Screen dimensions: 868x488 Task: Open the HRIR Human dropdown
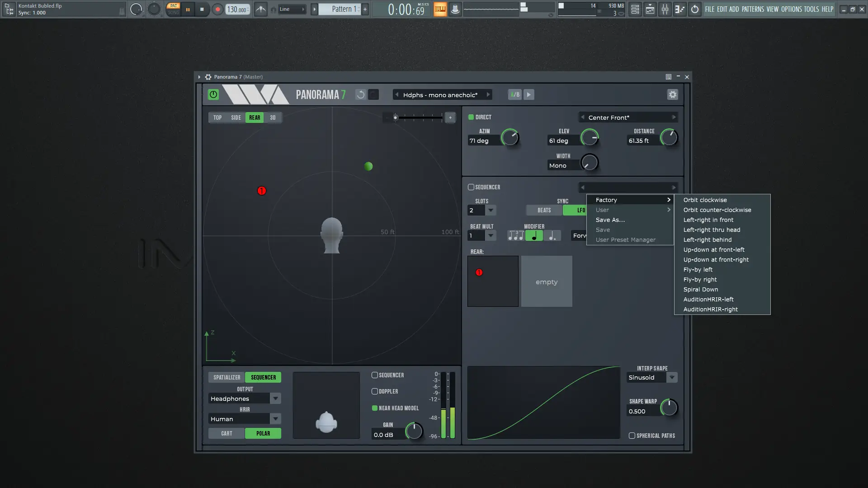coord(275,419)
